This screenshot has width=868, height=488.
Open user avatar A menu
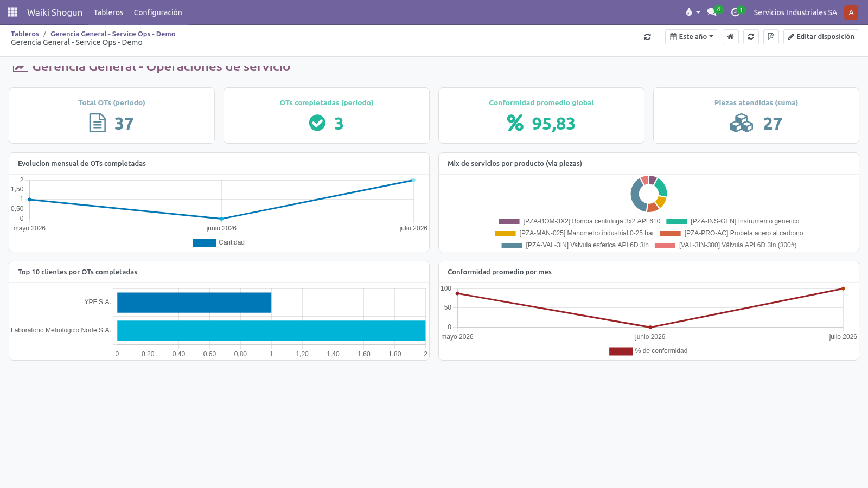click(851, 12)
